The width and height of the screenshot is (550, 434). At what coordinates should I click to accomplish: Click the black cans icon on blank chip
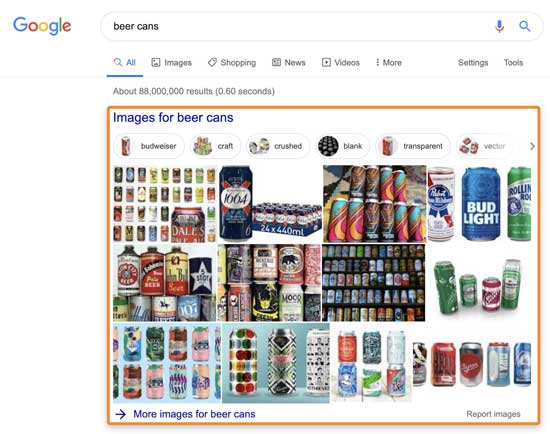point(328,146)
